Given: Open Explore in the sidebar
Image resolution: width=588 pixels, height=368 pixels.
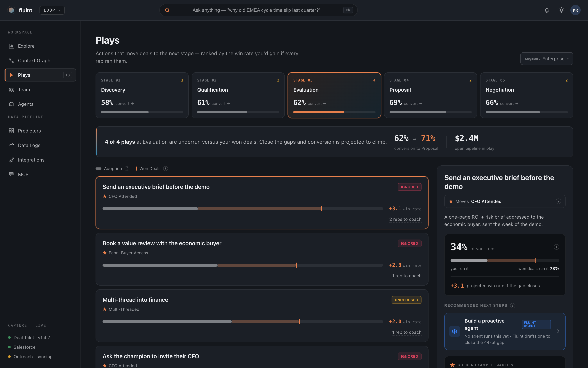Looking at the screenshot, I should 40,46.
